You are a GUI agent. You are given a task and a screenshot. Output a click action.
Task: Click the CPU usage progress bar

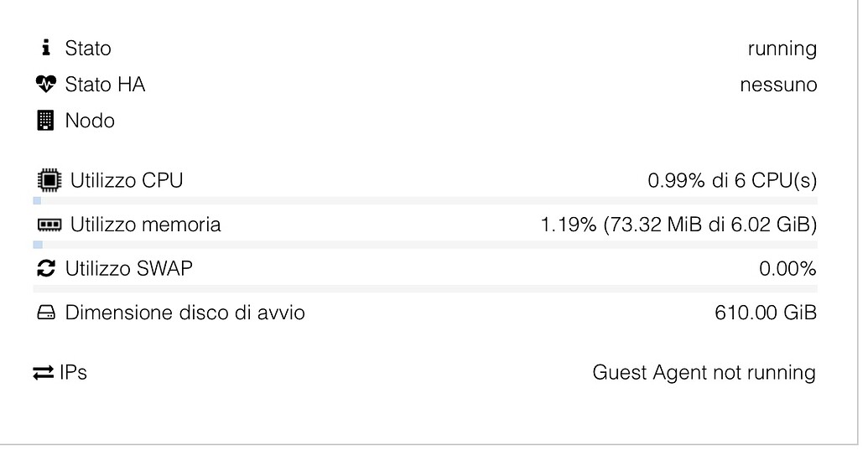point(424,201)
